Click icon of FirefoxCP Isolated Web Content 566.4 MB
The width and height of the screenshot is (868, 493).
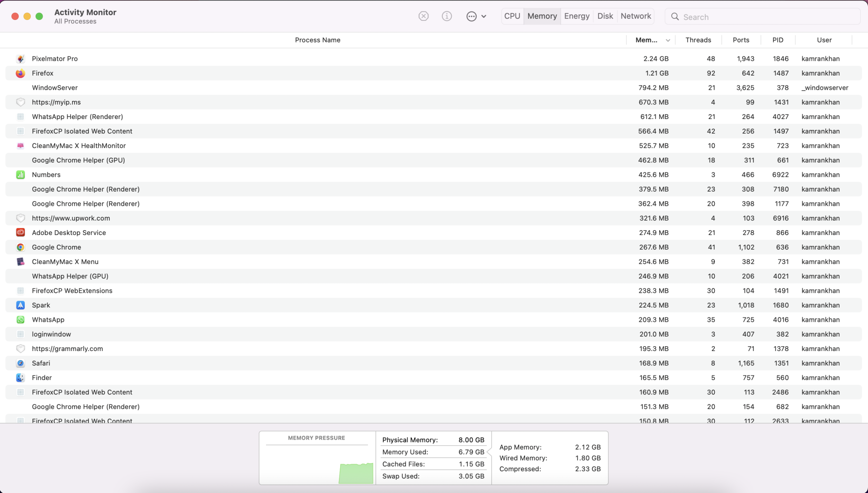click(x=20, y=131)
